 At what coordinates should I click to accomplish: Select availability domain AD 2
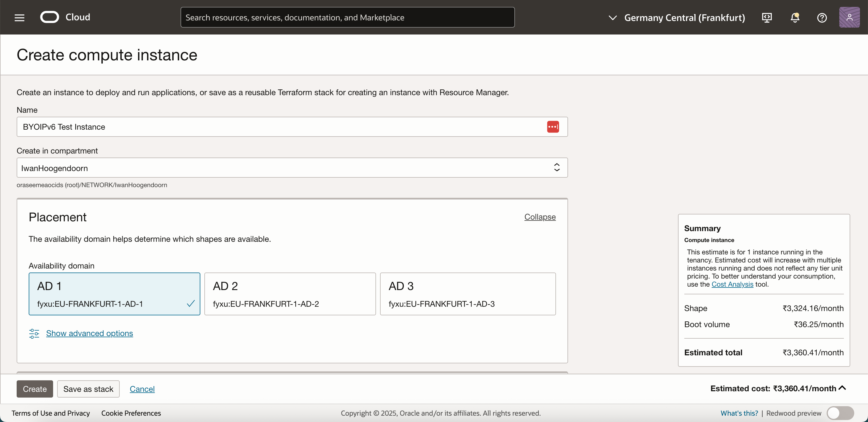tap(290, 294)
